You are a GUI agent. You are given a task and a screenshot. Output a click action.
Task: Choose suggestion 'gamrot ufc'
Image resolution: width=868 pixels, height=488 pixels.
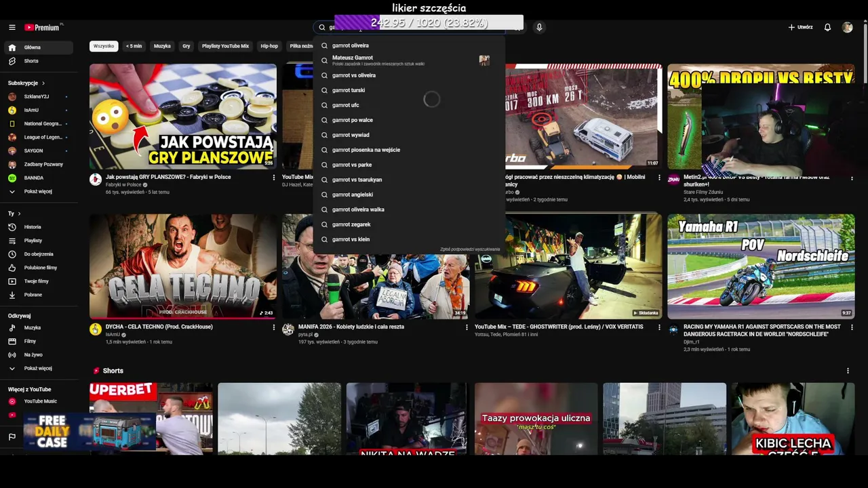[x=410, y=105]
